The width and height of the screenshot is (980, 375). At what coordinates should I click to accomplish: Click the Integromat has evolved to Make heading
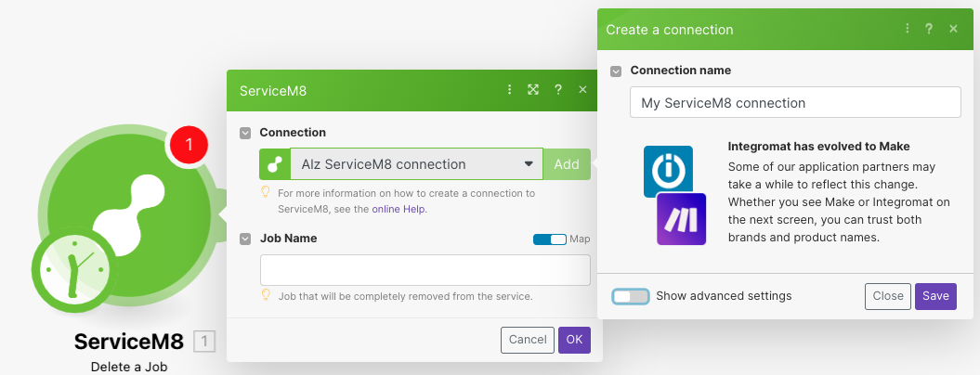coord(818,147)
